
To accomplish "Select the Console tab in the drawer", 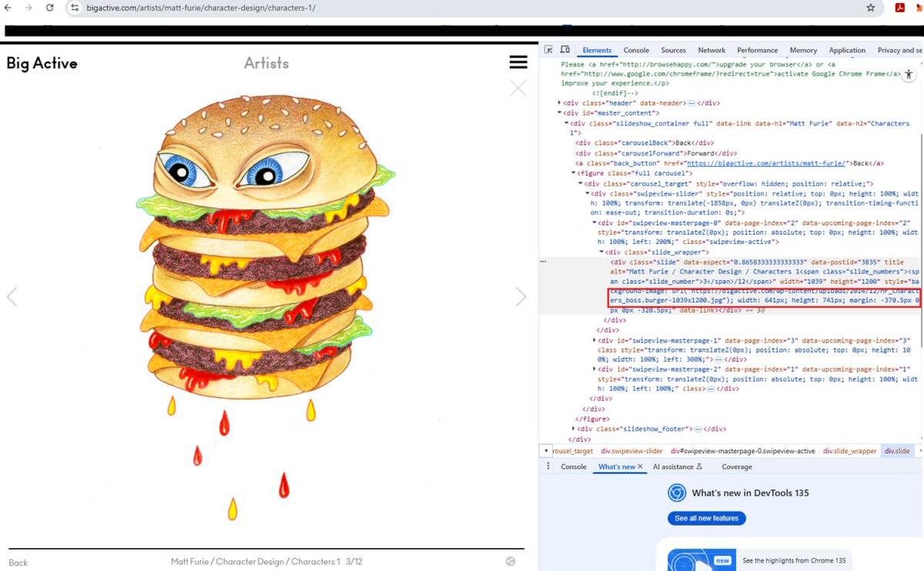I will [574, 466].
